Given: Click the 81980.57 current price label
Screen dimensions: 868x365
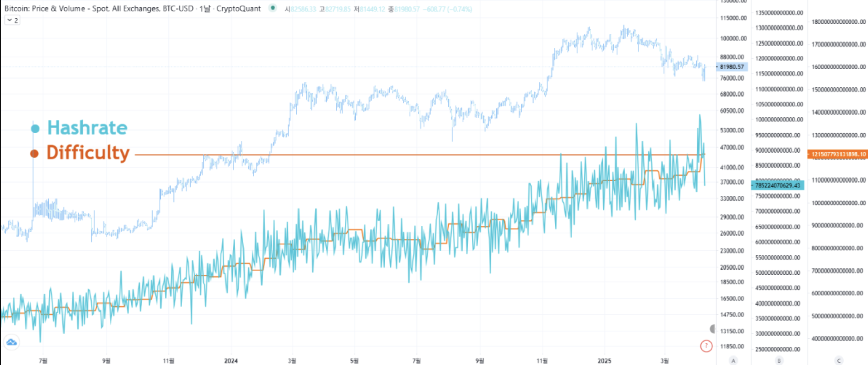Looking at the screenshot, I should (731, 67).
